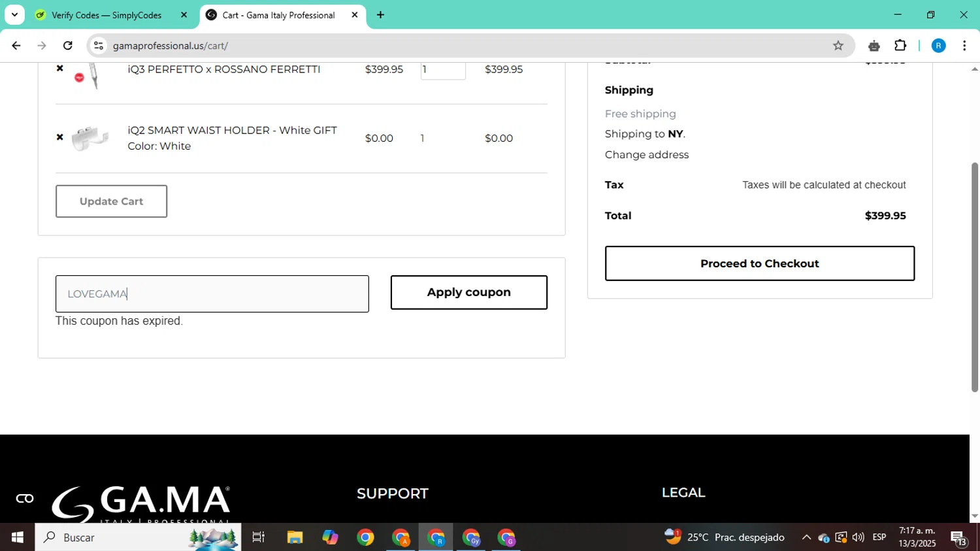The width and height of the screenshot is (980, 551).
Task: Show hidden system tray icons
Action: point(806,537)
